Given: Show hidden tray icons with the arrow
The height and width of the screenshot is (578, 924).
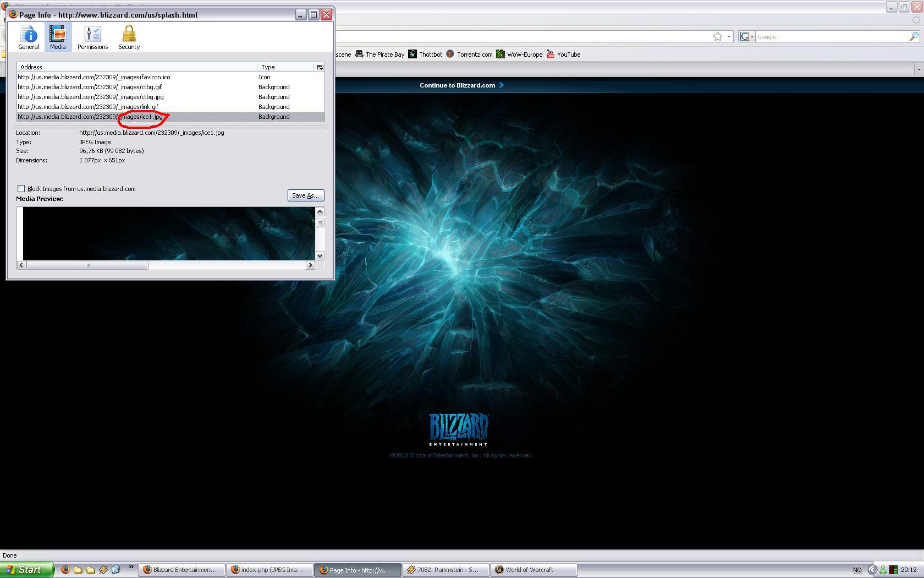Looking at the screenshot, I should [x=872, y=570].
